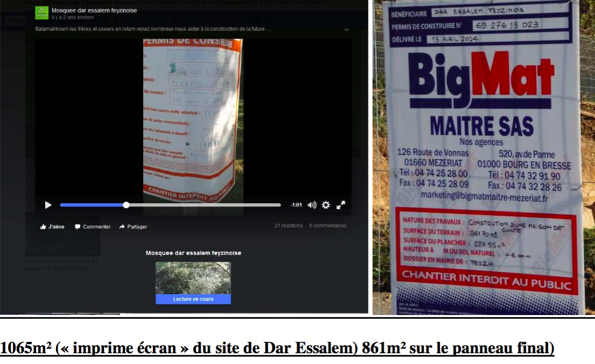Open the green page avatar icon
The height and width of the screenshot is (364, 595).
pos(41,13)
